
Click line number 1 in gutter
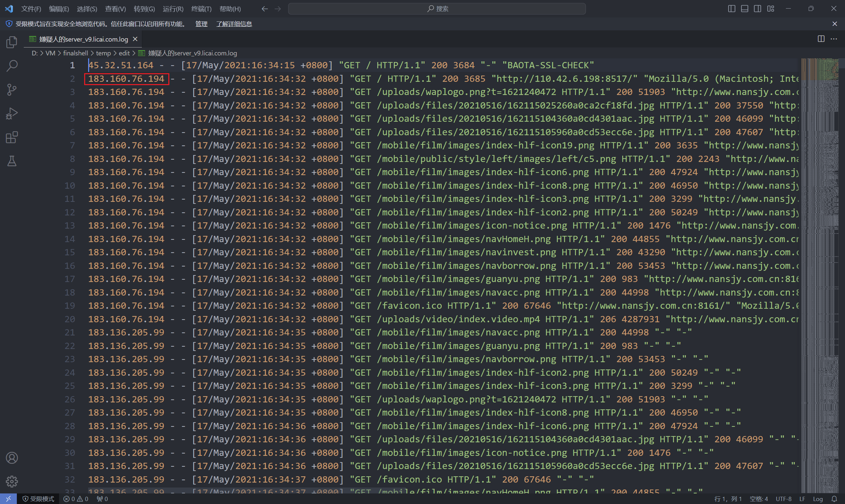coord(72,65)
